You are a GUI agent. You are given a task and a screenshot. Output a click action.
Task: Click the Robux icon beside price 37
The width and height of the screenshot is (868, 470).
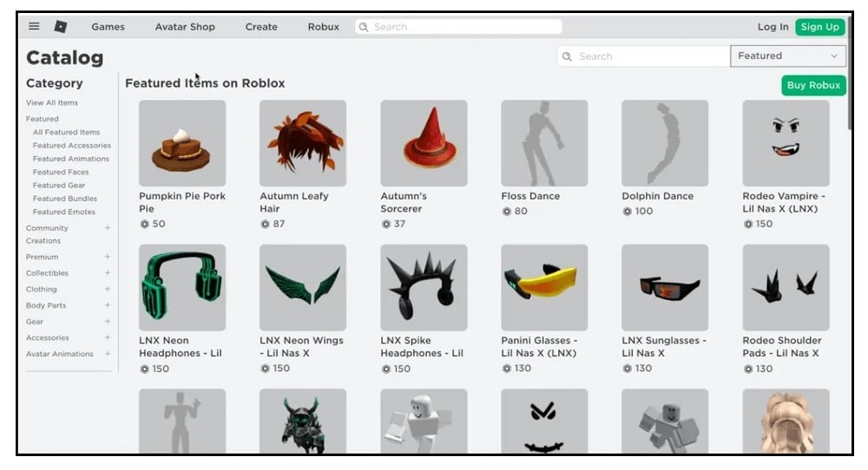tap(386, 224)
